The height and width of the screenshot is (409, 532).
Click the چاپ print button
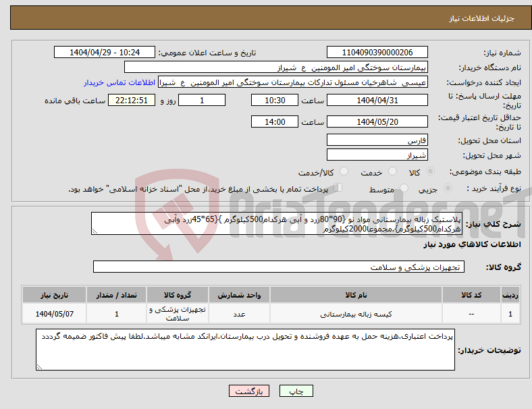coord(296,391)
